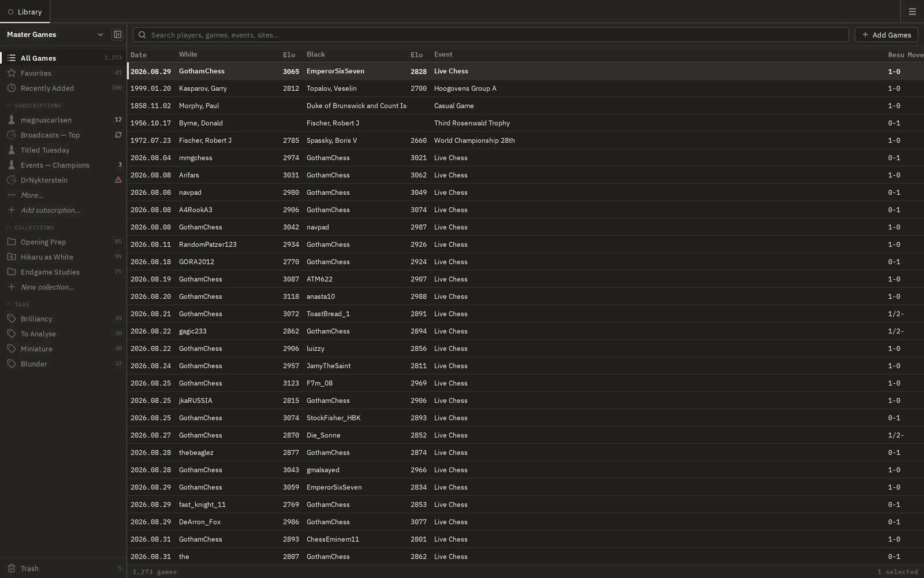Filter by the Brilliancy tag
The width and height of the screenshot is (924, 578).
point(64,318)
